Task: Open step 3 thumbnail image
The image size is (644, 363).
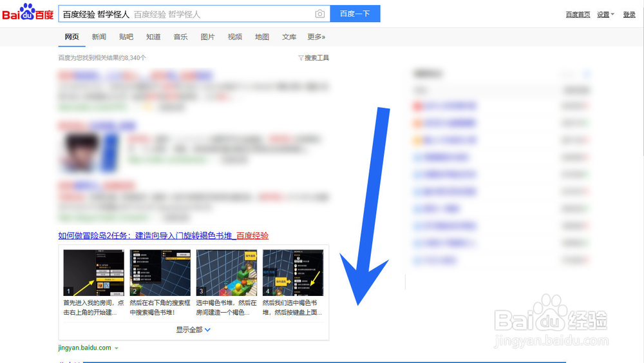Action: click(x=227, y=273)
